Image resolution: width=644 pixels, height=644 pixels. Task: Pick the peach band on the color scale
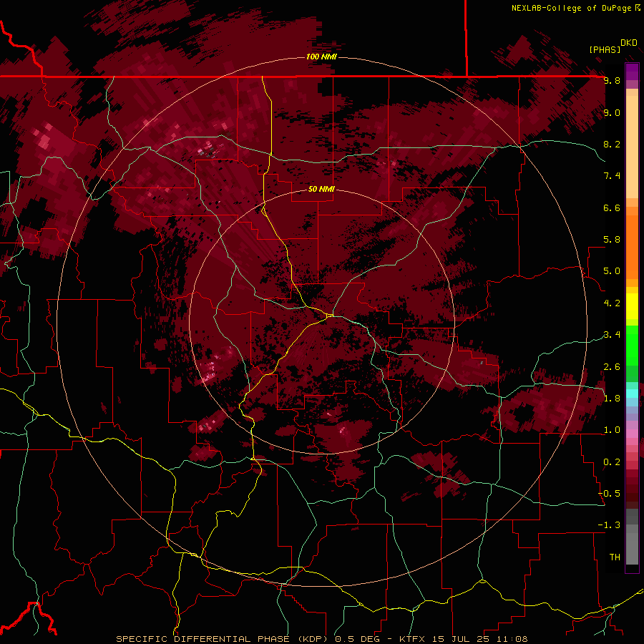[632, 147]
